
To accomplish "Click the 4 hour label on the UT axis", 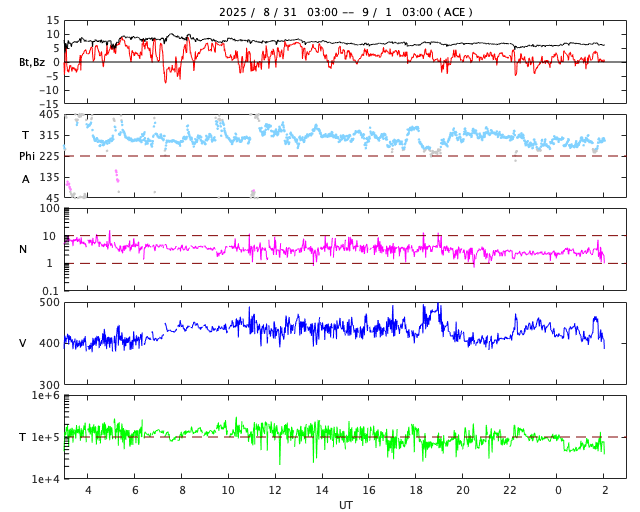I will coord(88,490).
